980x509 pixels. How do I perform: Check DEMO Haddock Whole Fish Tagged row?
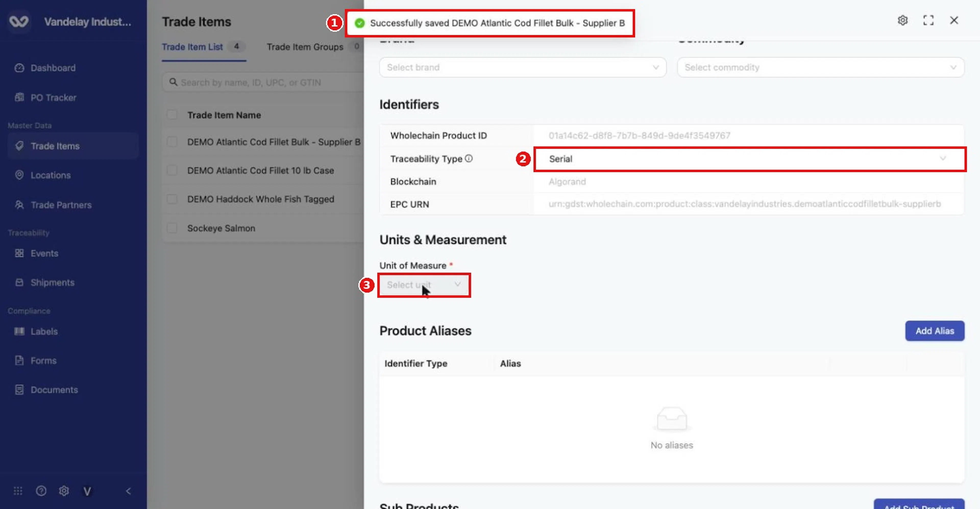click(x=172, y=199)
